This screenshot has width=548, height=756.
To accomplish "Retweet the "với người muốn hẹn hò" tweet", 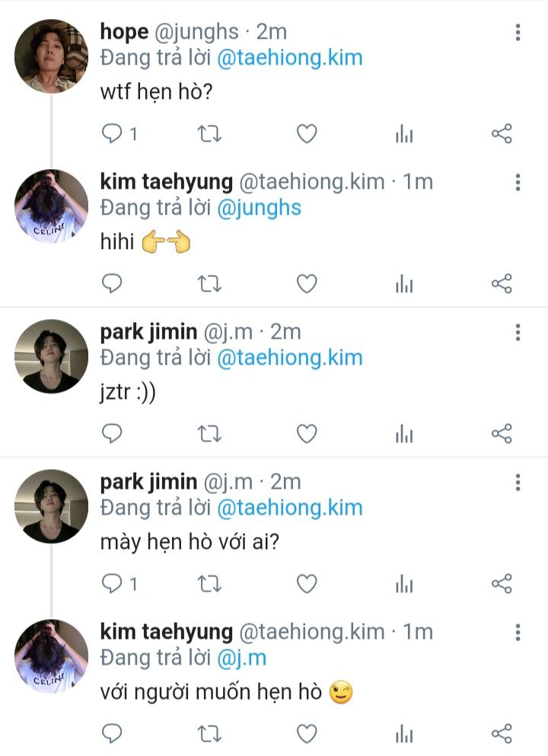I will click(x=209, y=733).
